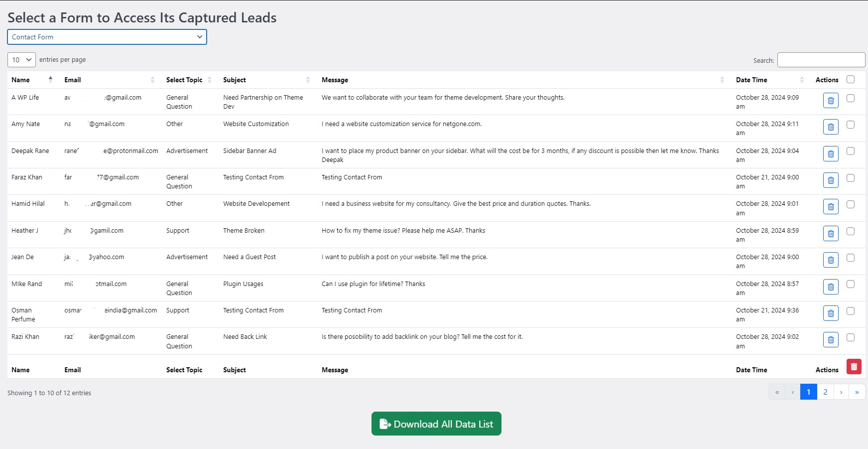Click the Email column header text
This screenshot has height=449, width=868.
click(x=72, y=80)
